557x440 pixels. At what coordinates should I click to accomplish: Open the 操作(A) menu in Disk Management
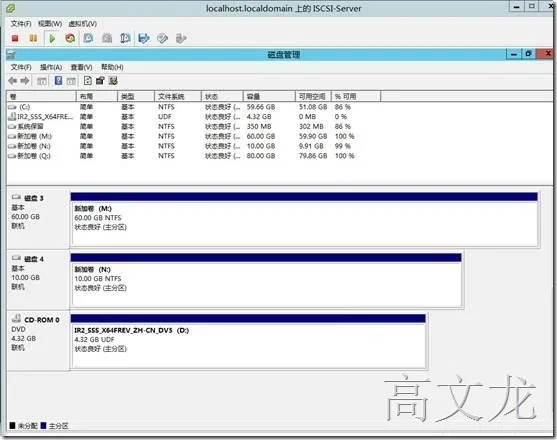[51, 67]
